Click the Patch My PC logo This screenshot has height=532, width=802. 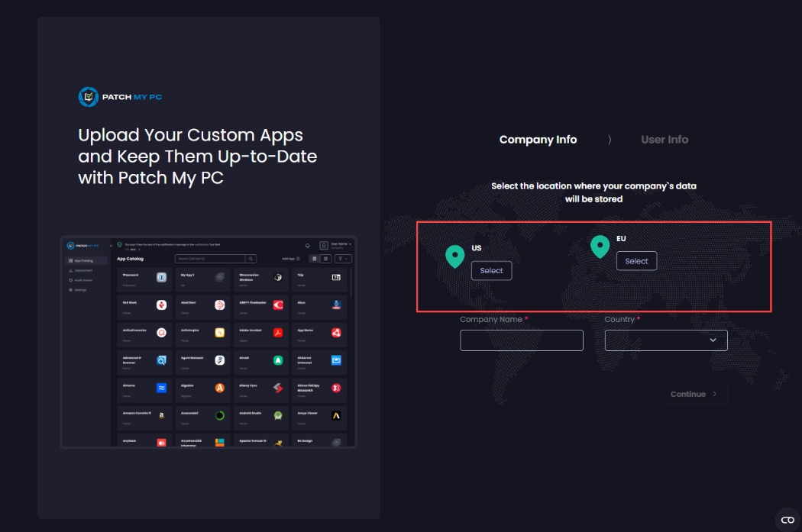120,97
